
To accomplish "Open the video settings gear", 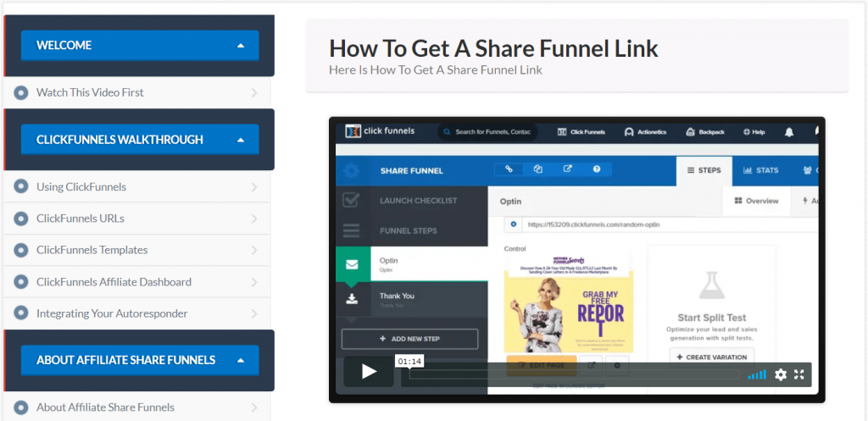I will coord(781,374).
